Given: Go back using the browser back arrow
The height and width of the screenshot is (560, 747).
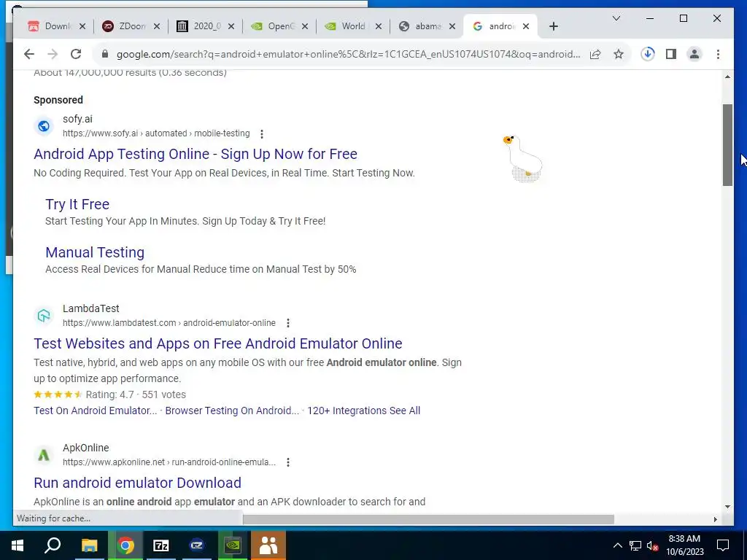Looking at the screenshot, I should [x=29, y=54].
